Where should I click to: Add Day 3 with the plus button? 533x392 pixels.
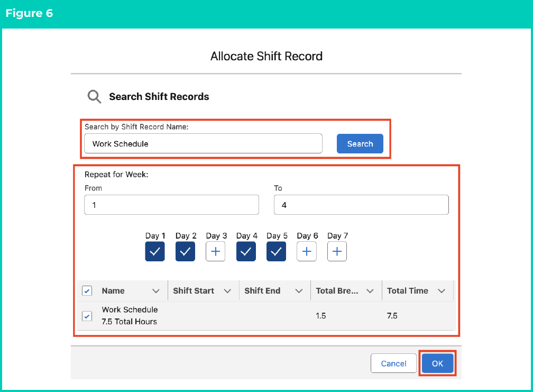tap(216, 252)
